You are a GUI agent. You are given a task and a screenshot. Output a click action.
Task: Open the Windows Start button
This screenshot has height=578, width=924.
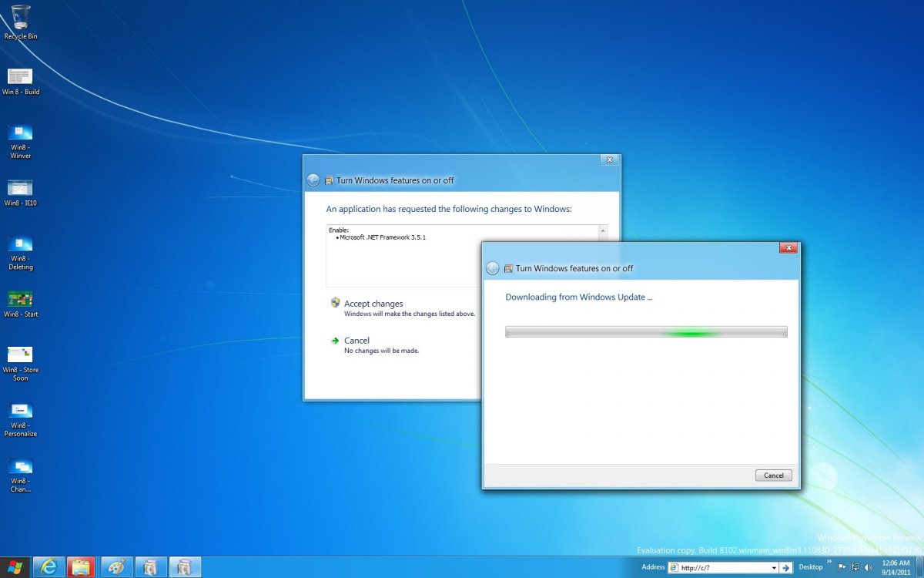coord(15,567)
